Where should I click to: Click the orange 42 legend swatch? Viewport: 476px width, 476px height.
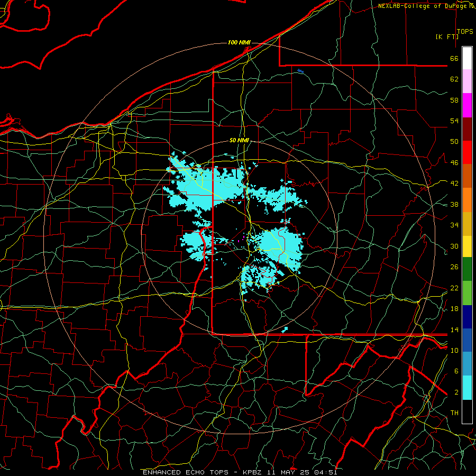click(467, 200)
